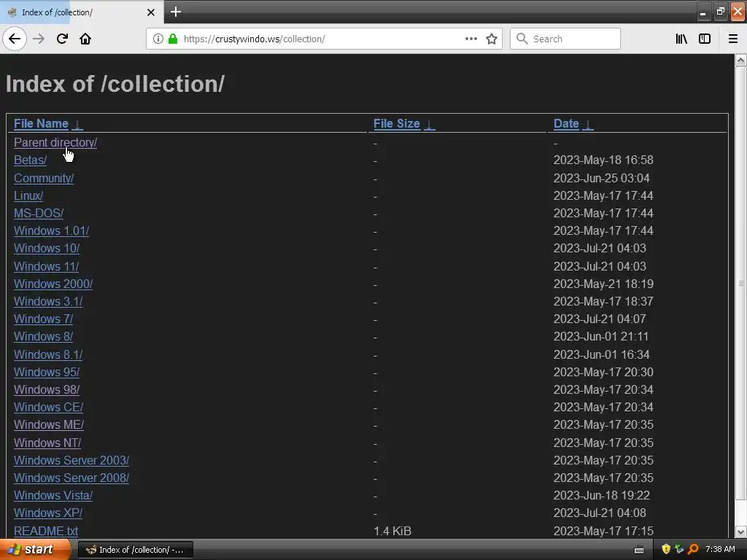Open the Windows 98/ folder
The height and width of the screenshot is (560, 747).
click(x=47, y=390)
